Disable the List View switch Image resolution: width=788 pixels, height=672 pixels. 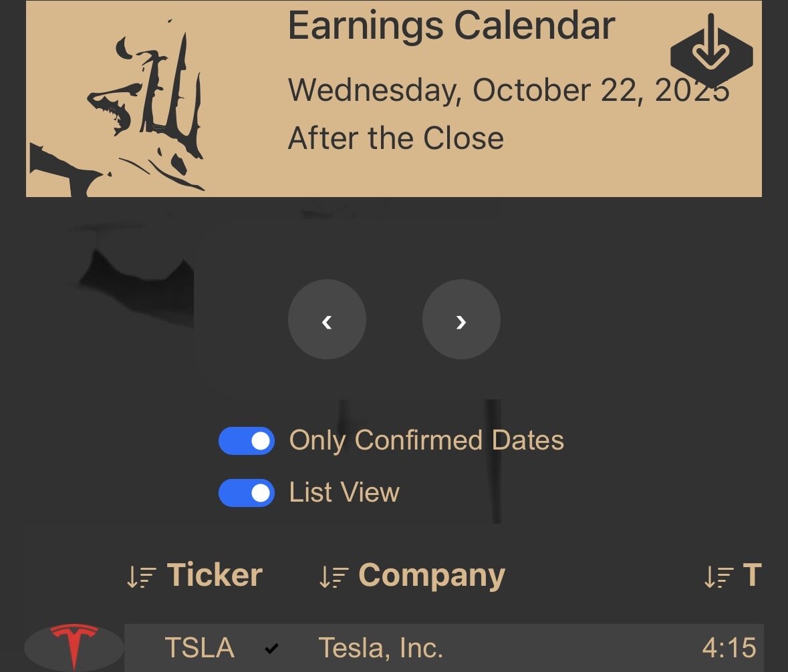tap(247, 493)
